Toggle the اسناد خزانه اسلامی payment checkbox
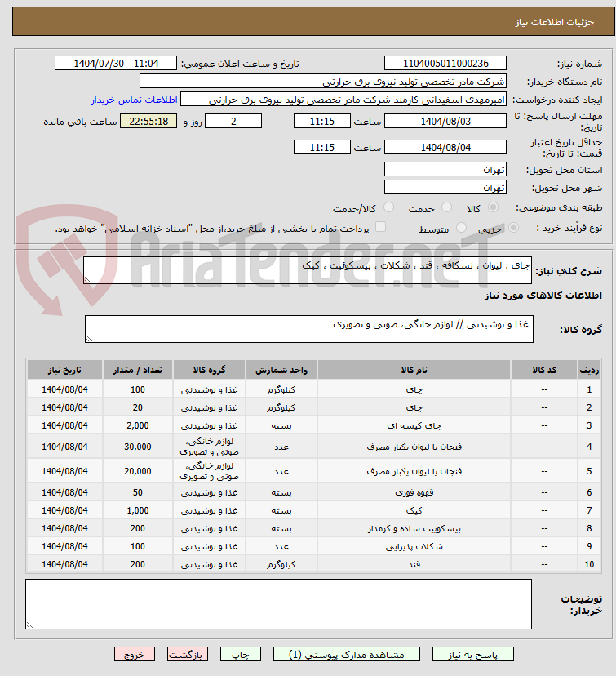This screenshot has height=676, width=616. [380, 227]
